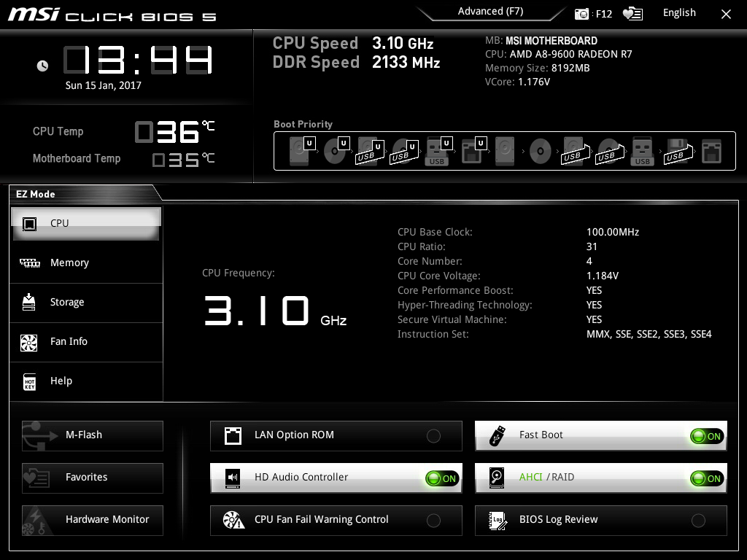Click the CPU fan warning icon

coord(233,520)
